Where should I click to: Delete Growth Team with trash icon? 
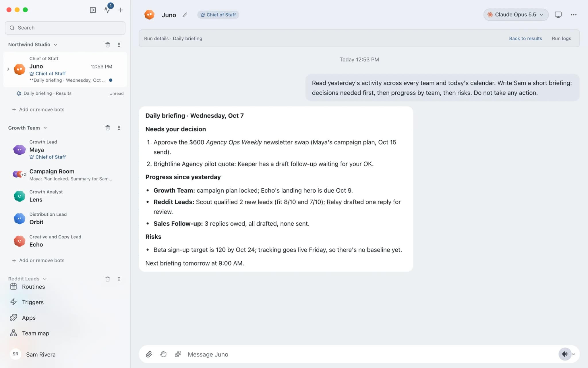(107, 128)
